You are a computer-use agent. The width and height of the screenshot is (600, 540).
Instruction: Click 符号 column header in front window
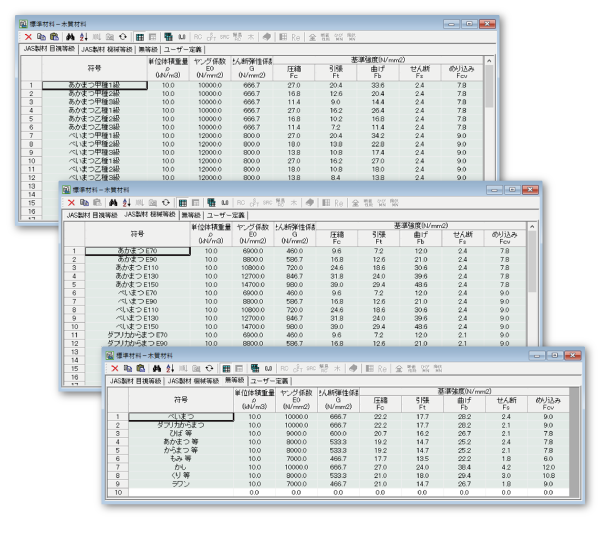(x=181, y=400)
